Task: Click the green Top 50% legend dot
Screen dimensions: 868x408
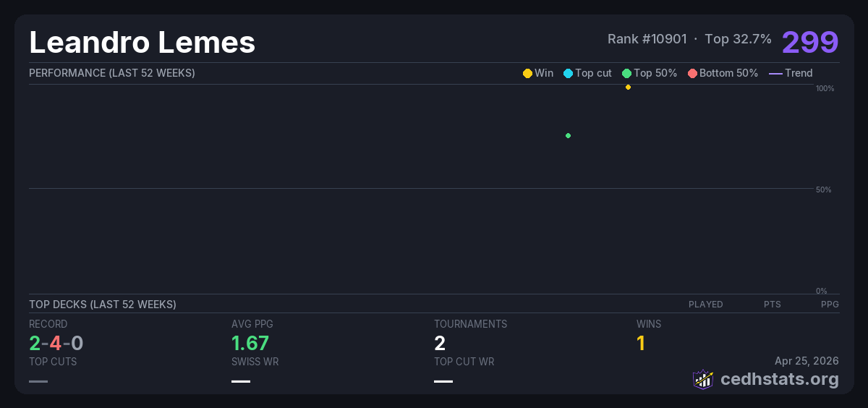Action: pyautogui.click(x=626, y=73)
